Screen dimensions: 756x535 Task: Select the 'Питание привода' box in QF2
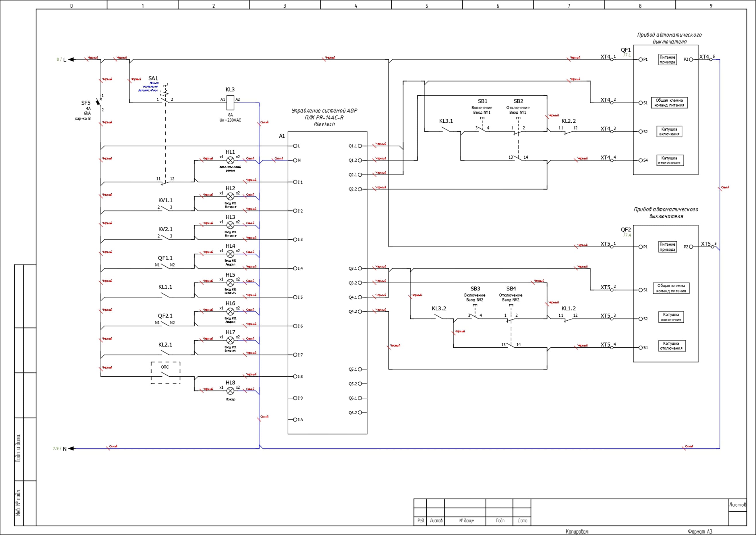coord(668,247)
